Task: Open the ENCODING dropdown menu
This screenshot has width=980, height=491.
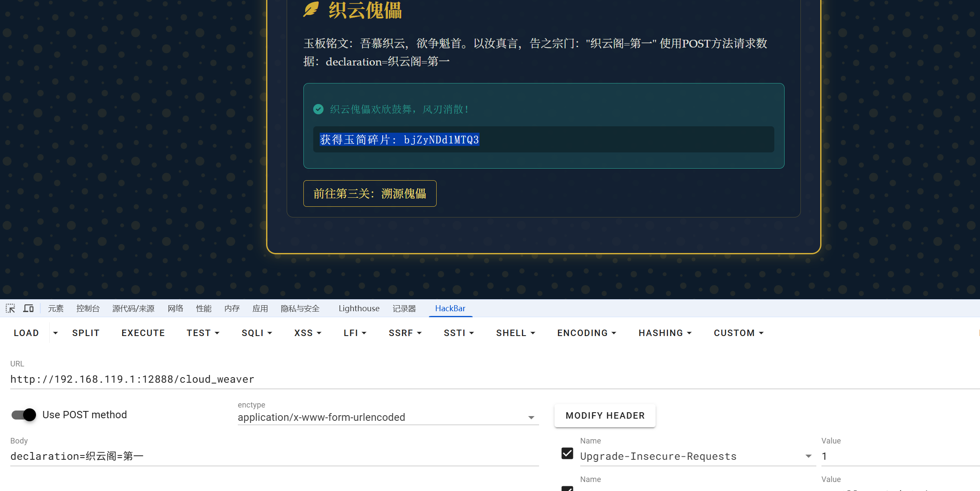Action: [586, 333]
